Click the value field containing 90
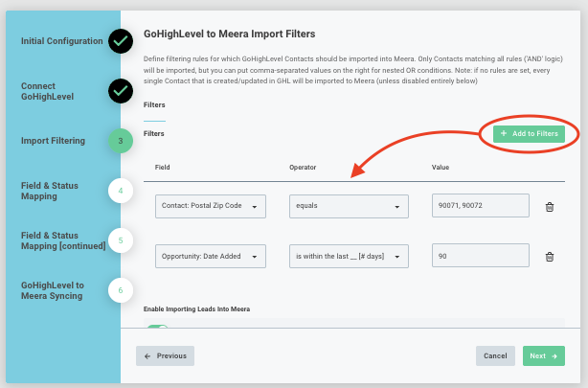The height and width of the screenshot is (388, 588). [x=481, y=256]
